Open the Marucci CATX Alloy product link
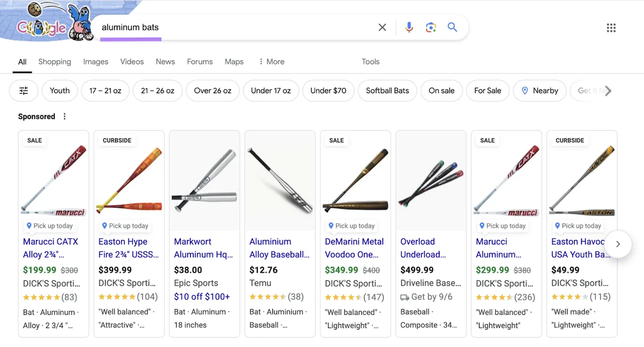This screenshot has width=644, height=347. [x=50, y=248]
